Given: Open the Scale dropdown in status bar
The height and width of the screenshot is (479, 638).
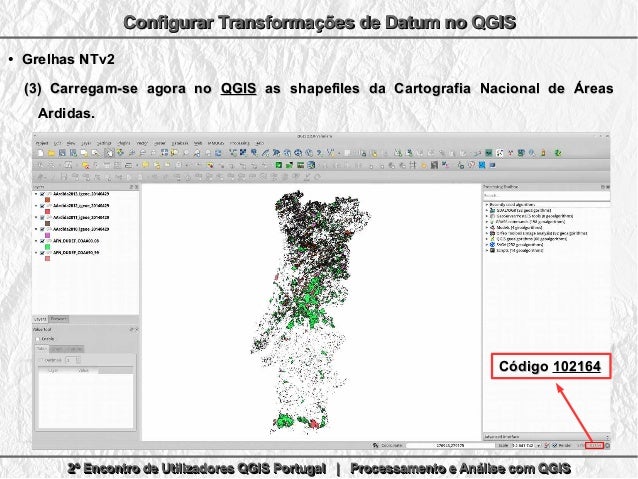Looking at the screenshot, I should pos(539,446).
